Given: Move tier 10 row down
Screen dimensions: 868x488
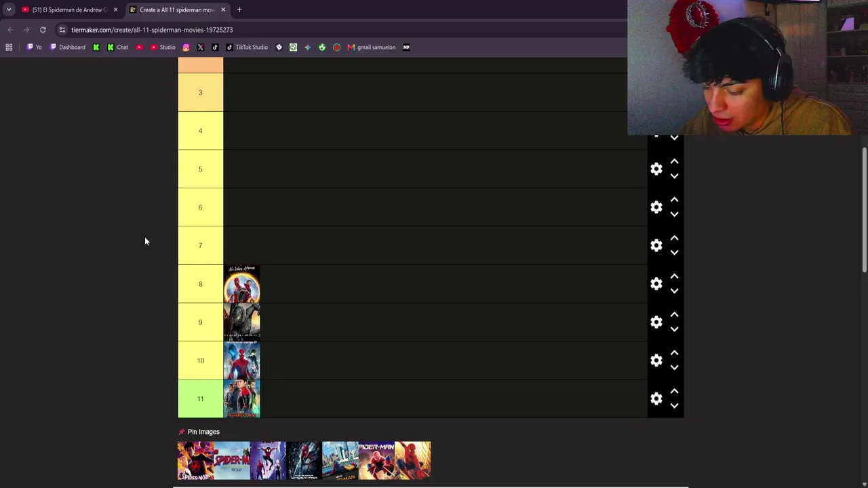Looking at the screenshot, I should 674,368.
